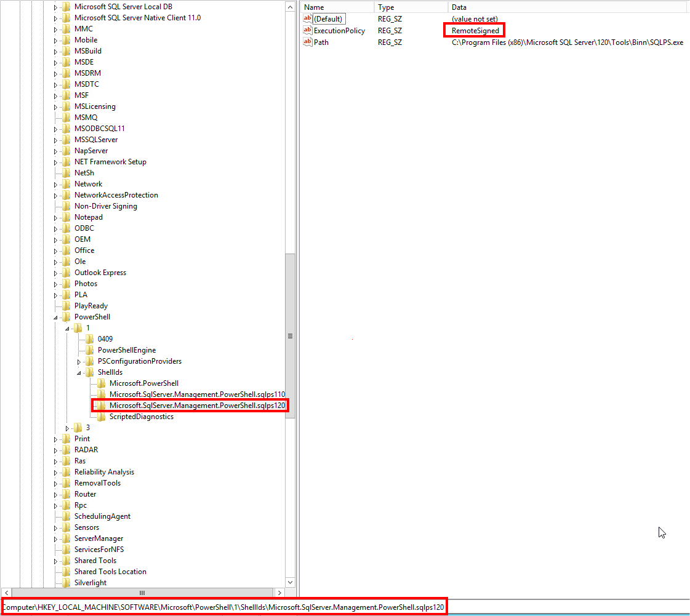Click the Silverlight folder icon
This screenshot has height=616, width=690.
click(x=66, y=583)
